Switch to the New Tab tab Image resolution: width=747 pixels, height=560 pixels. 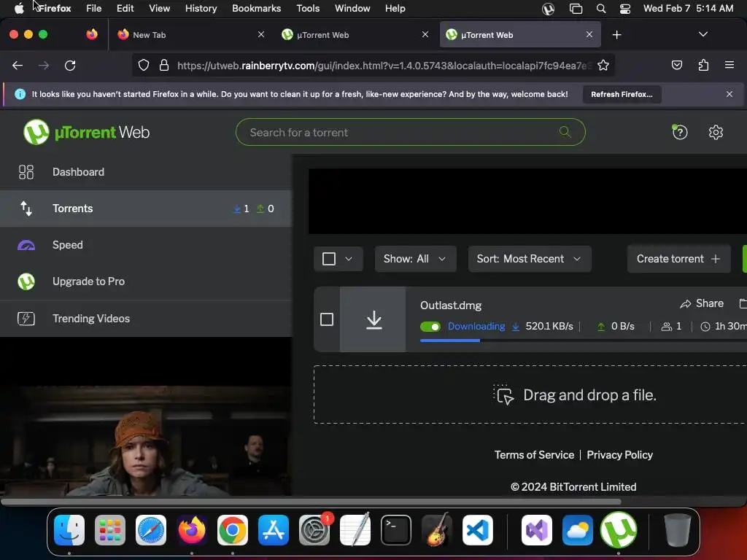click(x=190, y=35)
